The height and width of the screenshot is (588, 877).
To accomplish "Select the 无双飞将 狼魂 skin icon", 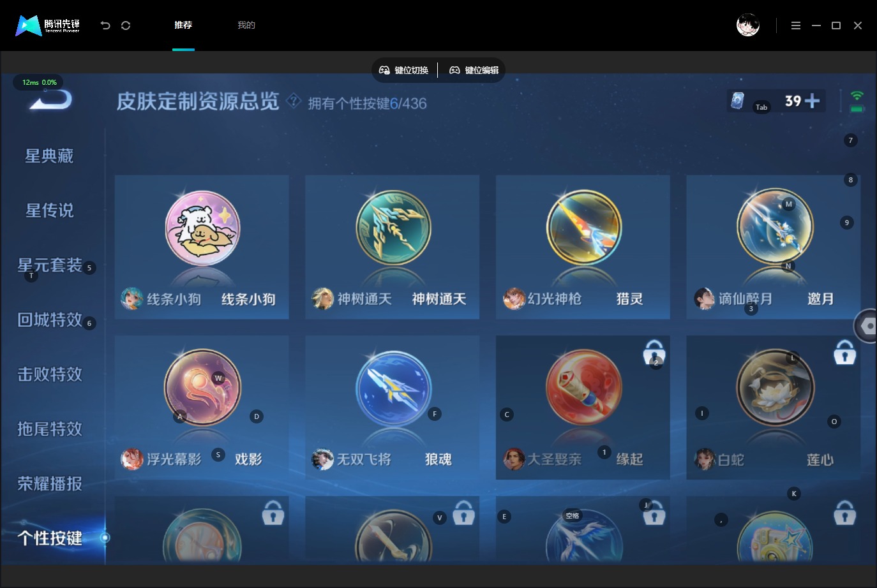I will [393, 388].
